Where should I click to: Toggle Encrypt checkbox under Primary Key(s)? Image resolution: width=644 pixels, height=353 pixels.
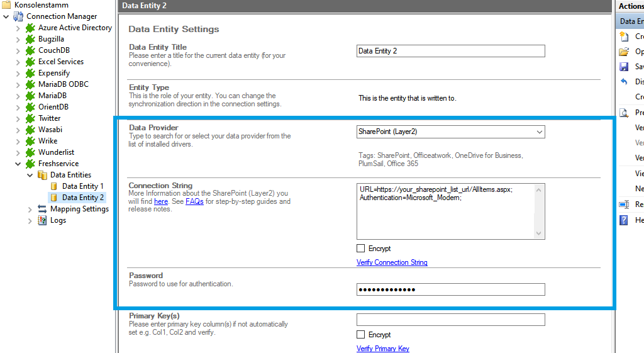(360, 335)
